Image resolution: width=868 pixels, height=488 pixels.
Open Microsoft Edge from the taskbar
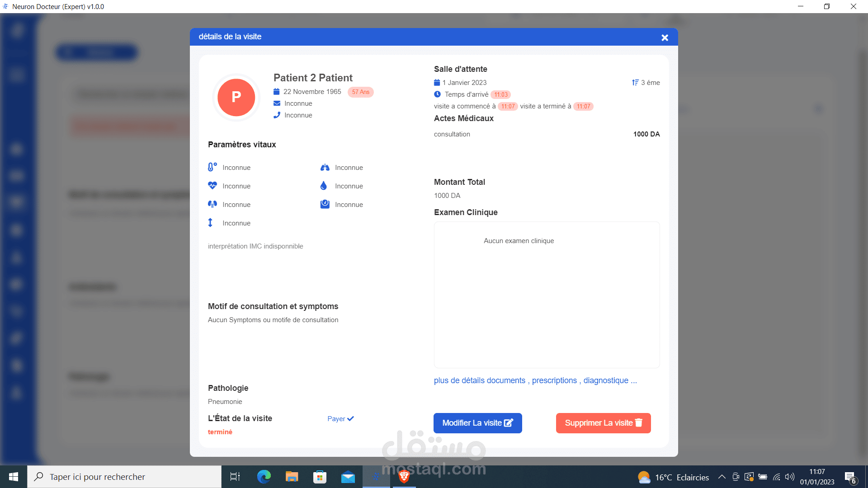tap(264, 477)
